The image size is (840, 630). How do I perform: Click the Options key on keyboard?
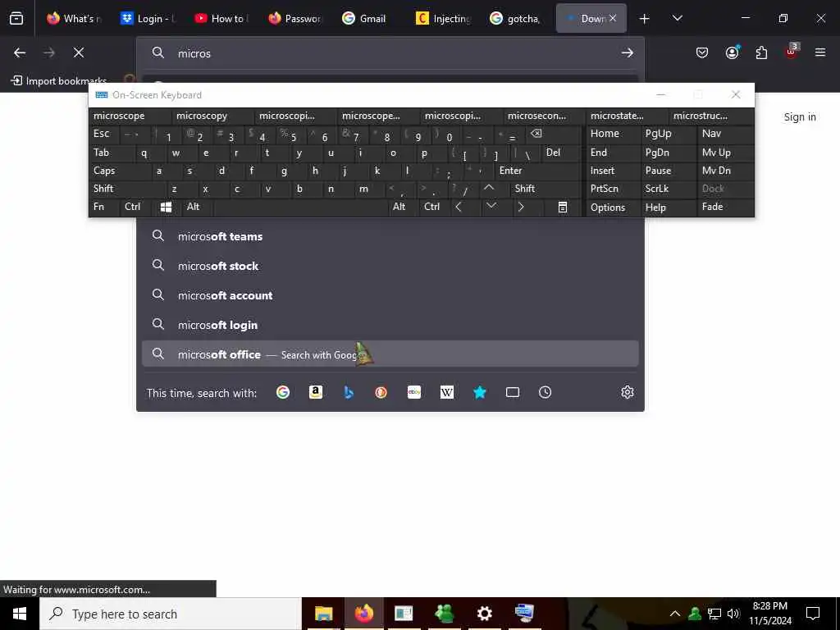614,208
